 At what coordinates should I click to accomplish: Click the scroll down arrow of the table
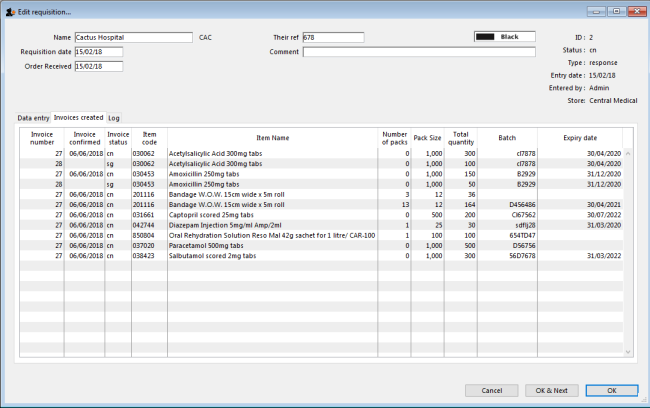[628, 352]
